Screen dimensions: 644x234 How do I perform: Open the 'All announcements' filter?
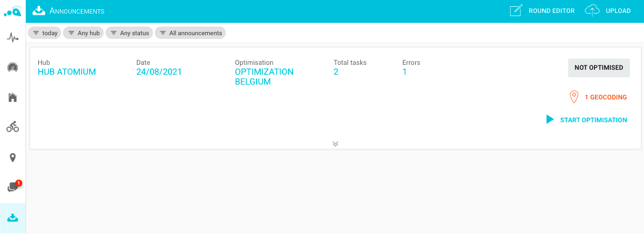pyautogui.click(x=190, y=33)
